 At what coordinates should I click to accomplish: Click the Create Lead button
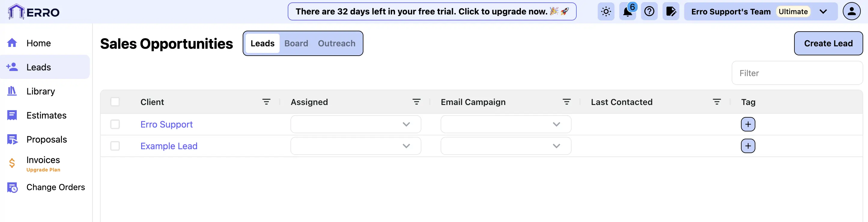(x=828, y=44)
